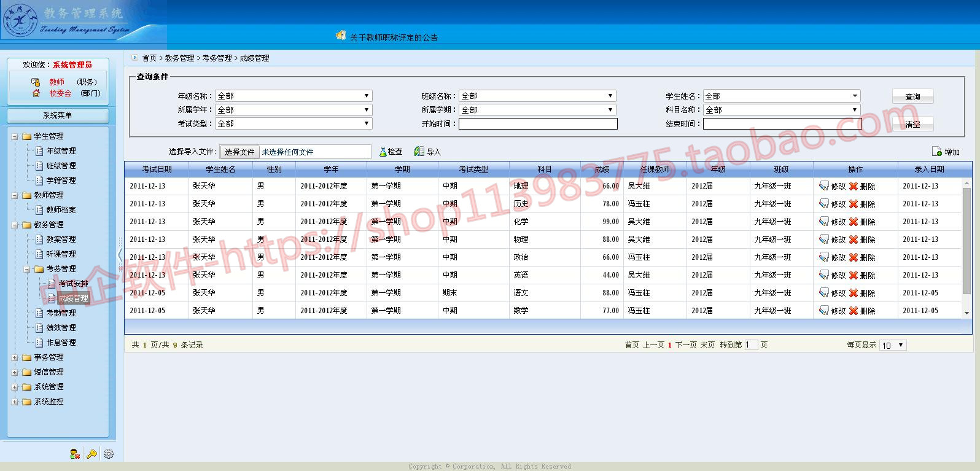
Task: Click breadcrumb arrow icon before 首页
Action: pos(134,58)
